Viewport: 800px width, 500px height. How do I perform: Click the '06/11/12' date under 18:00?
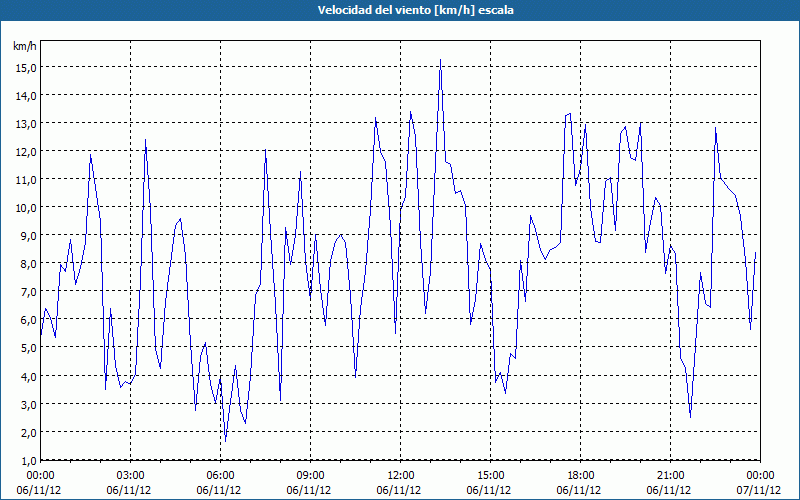(579, 490)
